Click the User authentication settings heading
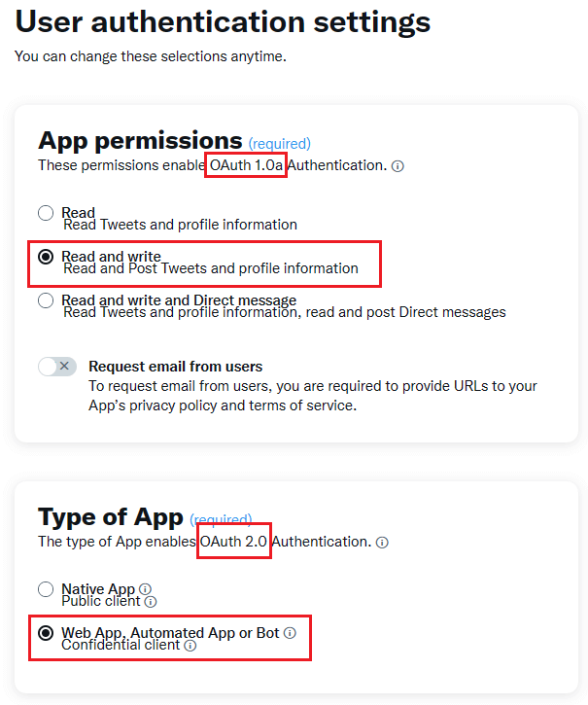Screen dimensions: 588x705 click(223, 20)
